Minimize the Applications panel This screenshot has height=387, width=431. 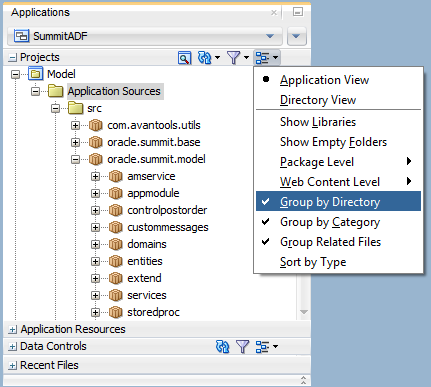[x=298, y=12]
